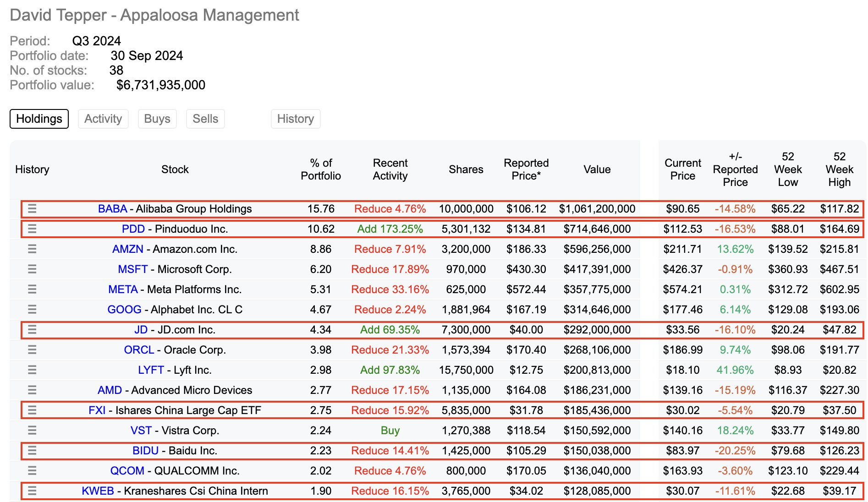Click 'Add 69.35%' in JD row
Screen dimensions: 868x502
click(390, 330)
